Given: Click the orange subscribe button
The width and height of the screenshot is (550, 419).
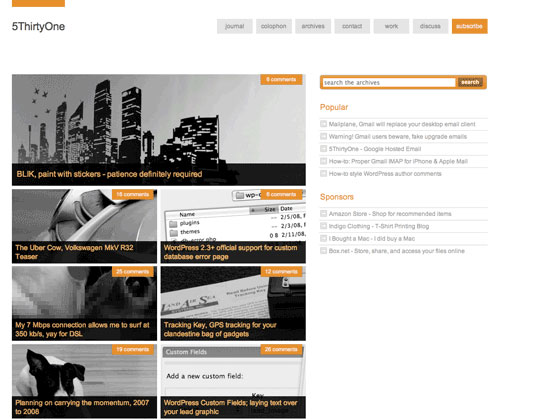Looking at the screenshot, I should [x=470, y=26].
